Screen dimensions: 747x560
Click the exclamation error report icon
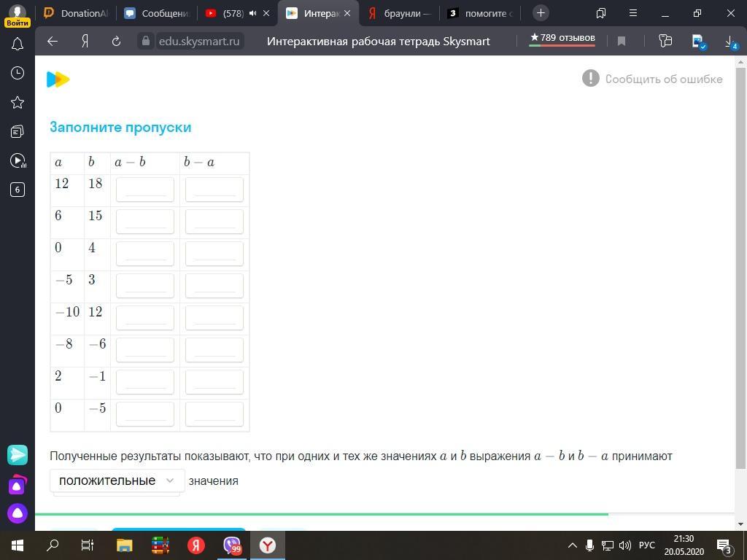(591, 78)
